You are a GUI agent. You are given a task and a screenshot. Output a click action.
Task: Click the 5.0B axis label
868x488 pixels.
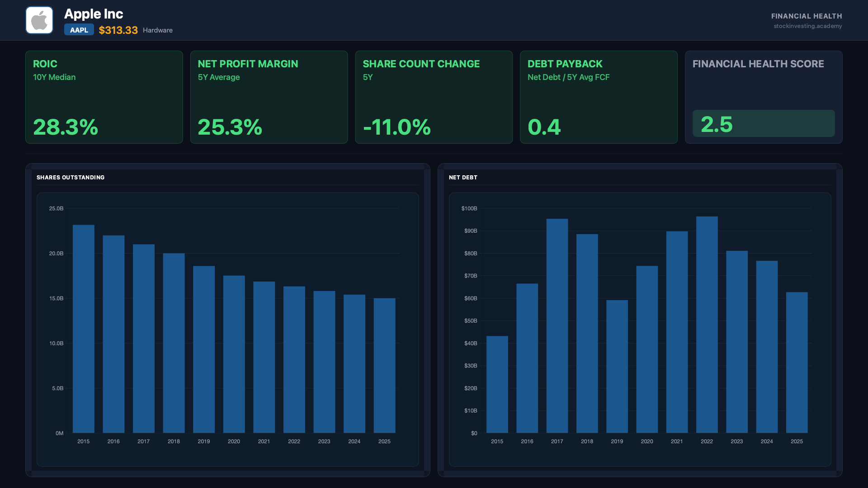[x=58, y=389]
